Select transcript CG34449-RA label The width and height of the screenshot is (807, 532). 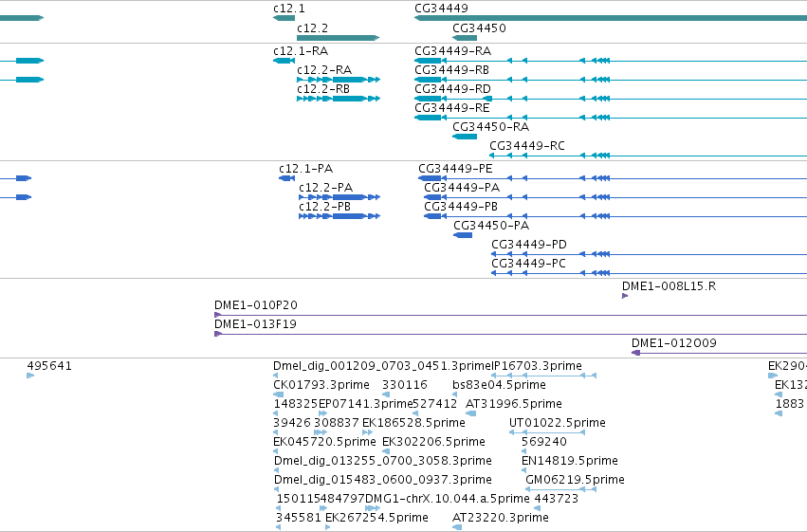453,51
